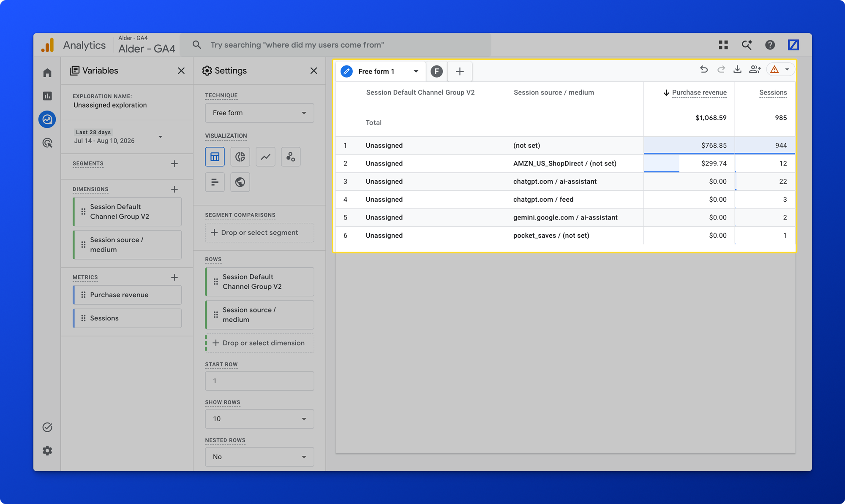Select Session source / medium row chip
The height and width of the screenshot is (504, 845).
point(259,315)
